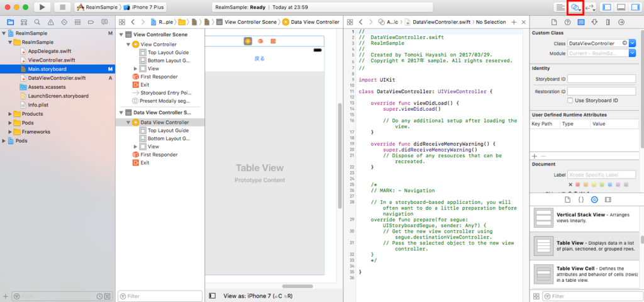Switch the object library to icon grid view
The image size is (644, 302).
(536, 296)
